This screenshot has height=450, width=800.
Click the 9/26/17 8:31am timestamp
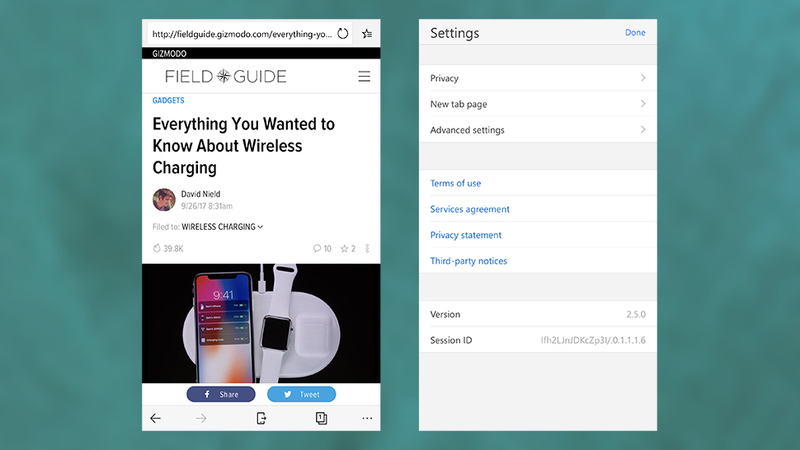coord(207,206)
